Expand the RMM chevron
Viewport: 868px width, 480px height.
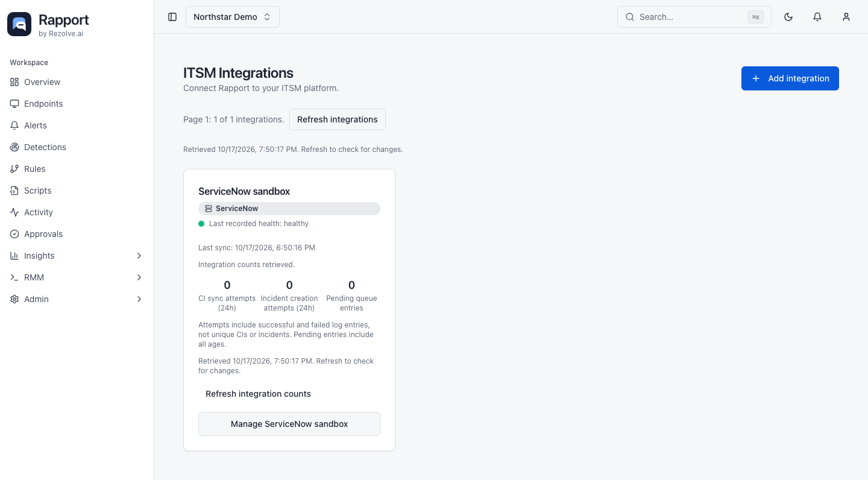click(139, 277)
